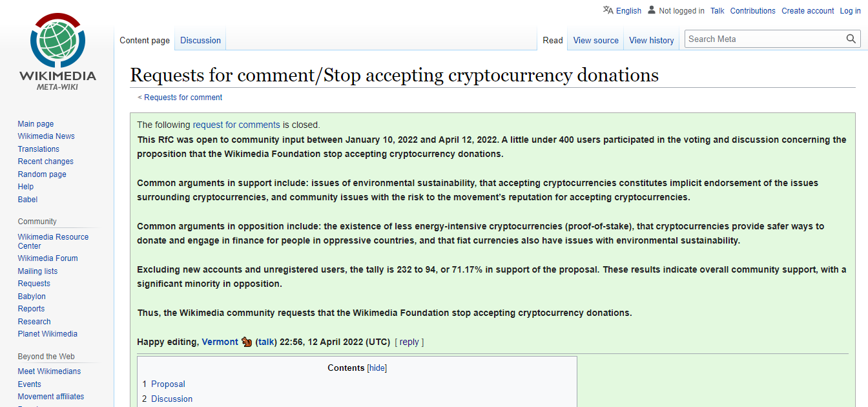
Task: Open Recent changes in the sidebar
Action: pyautogui.click(x=45, y=162)
